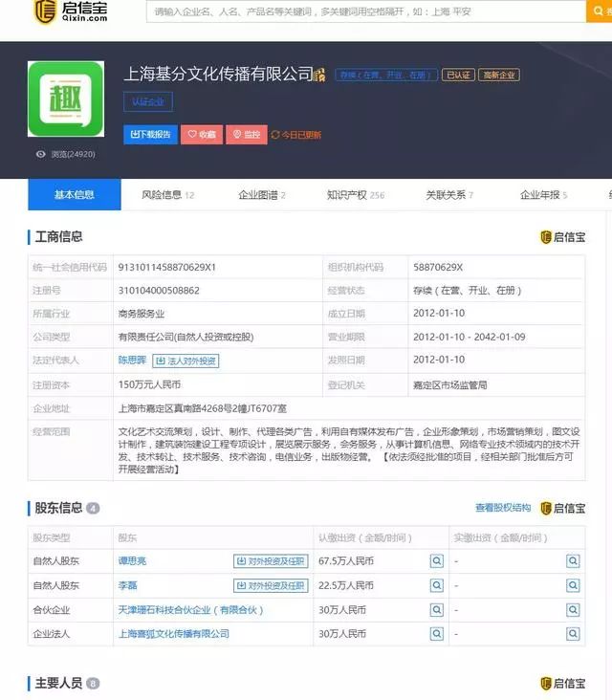Click the 监控 monitor button
Image resolution: width=612 pixels, height=700 pixels.
(247, 135)
